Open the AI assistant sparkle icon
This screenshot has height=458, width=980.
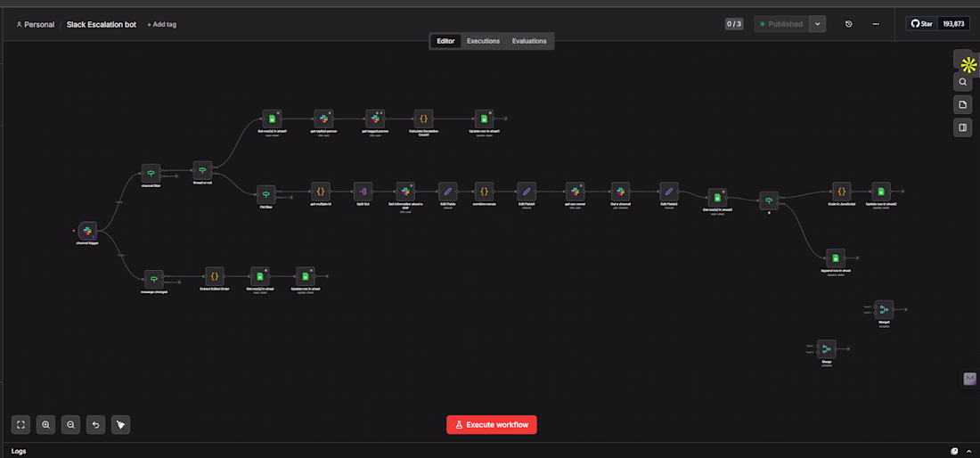(x=968, y=64)
